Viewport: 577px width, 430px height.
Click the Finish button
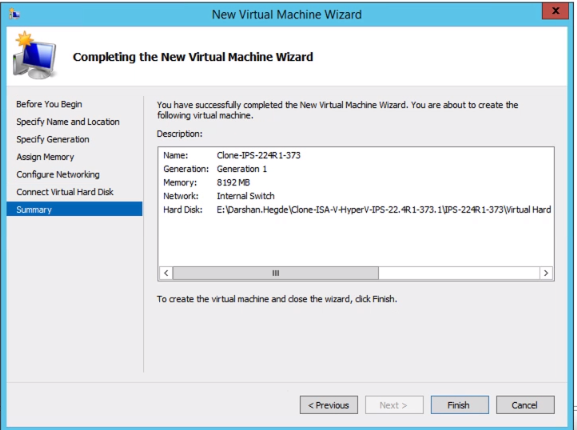tap(460, 405)
